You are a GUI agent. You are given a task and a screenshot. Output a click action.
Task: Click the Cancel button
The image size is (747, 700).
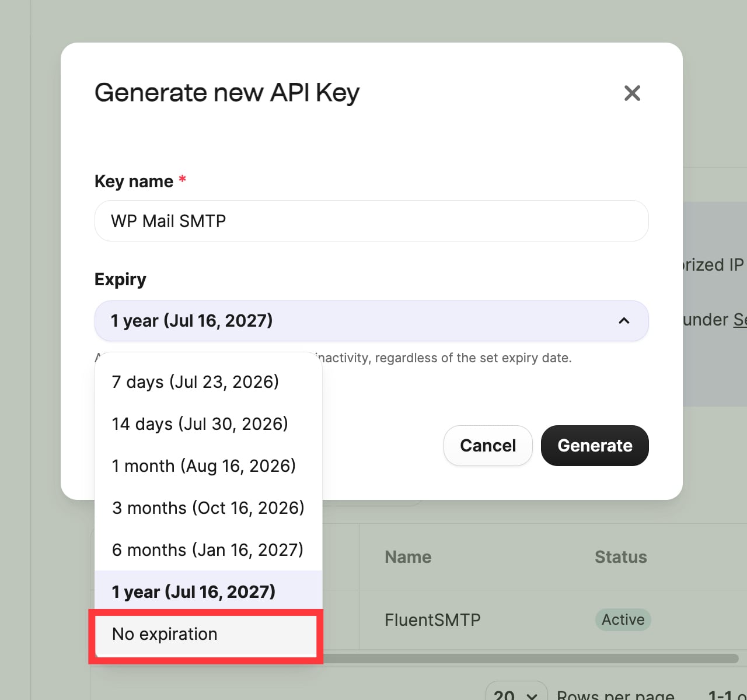point(488,446)
